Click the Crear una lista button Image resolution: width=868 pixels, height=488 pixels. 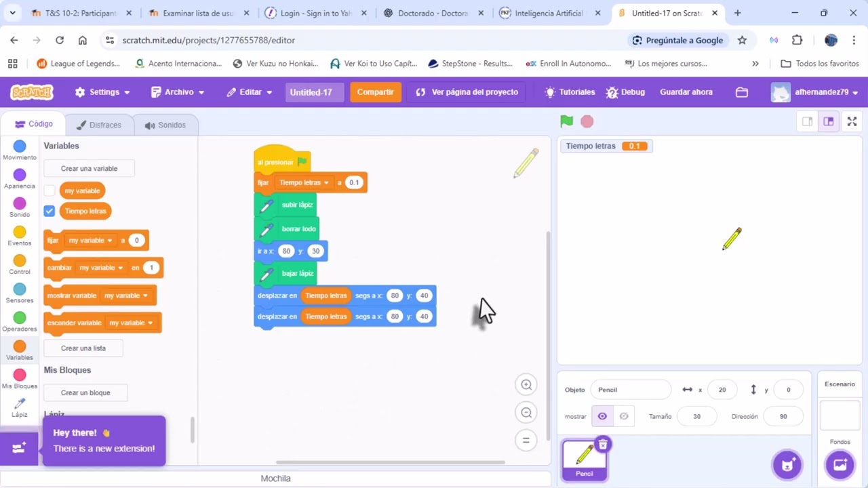click(83, 348)
